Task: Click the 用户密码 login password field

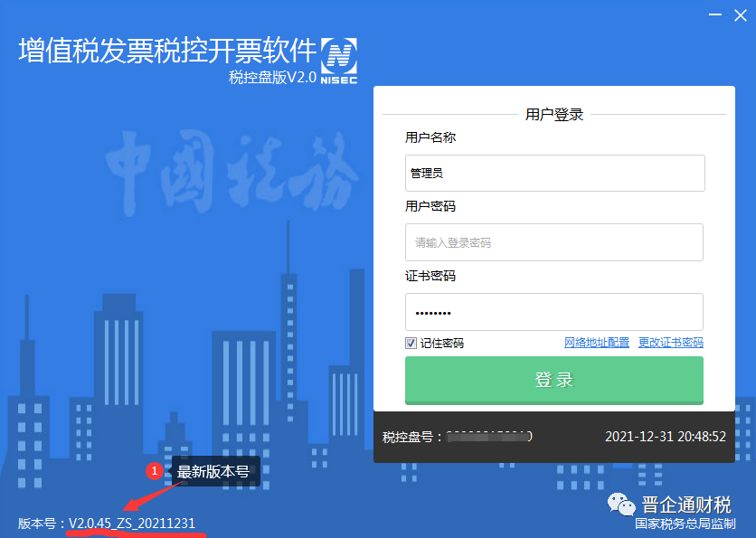Action: click(554, 242)
